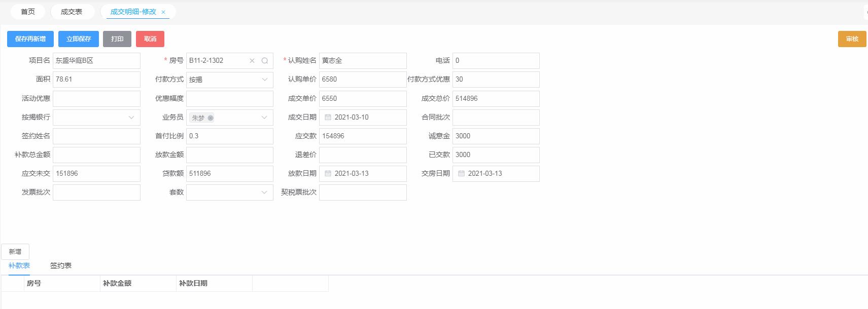
Task: Expand the 付款方式 dropdown
Action: pyautogui.click(x=264, y=80)
